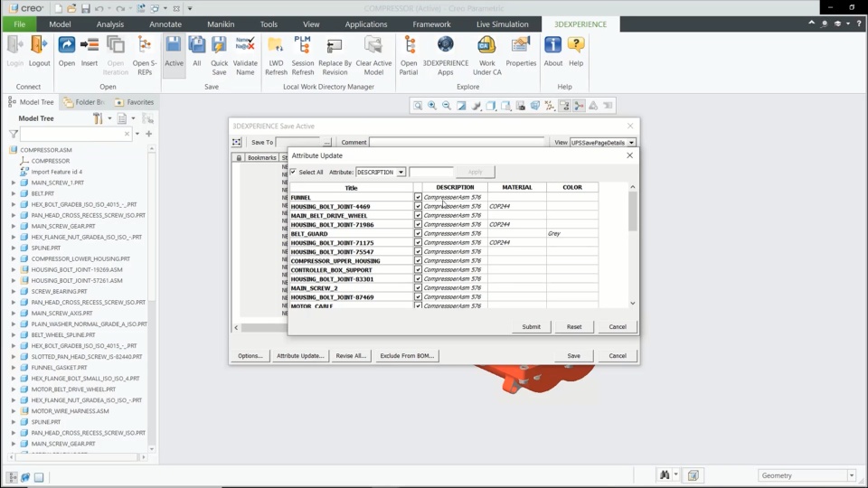Open the View UPSSavePageDetails dropdown

(631, 142)
